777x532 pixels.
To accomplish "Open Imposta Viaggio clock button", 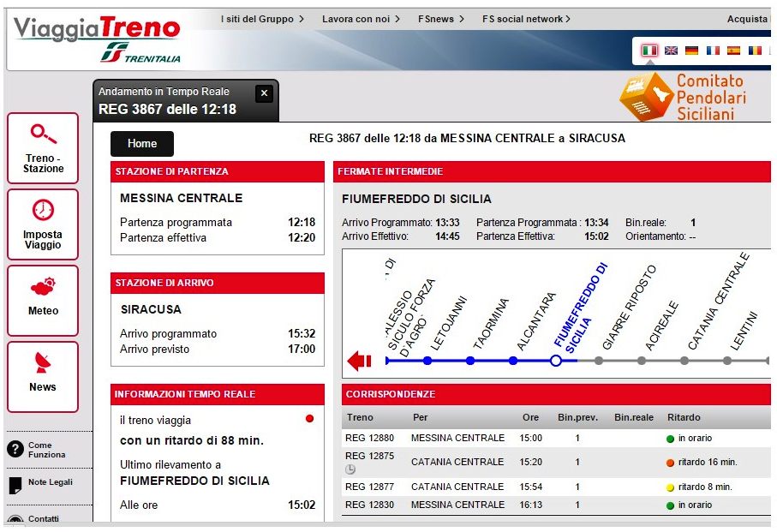I will [43, 224].
